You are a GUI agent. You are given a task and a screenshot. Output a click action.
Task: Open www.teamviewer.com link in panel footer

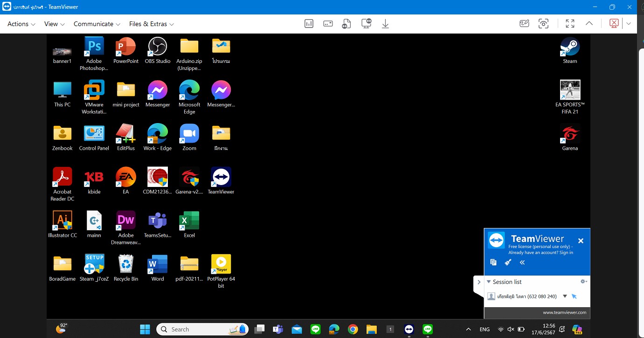point(565,312)
